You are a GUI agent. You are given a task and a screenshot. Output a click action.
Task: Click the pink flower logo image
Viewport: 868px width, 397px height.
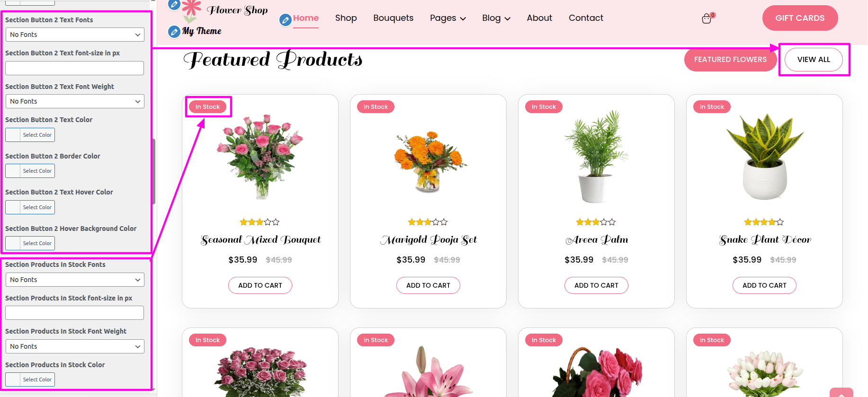[x=191, y=11]
